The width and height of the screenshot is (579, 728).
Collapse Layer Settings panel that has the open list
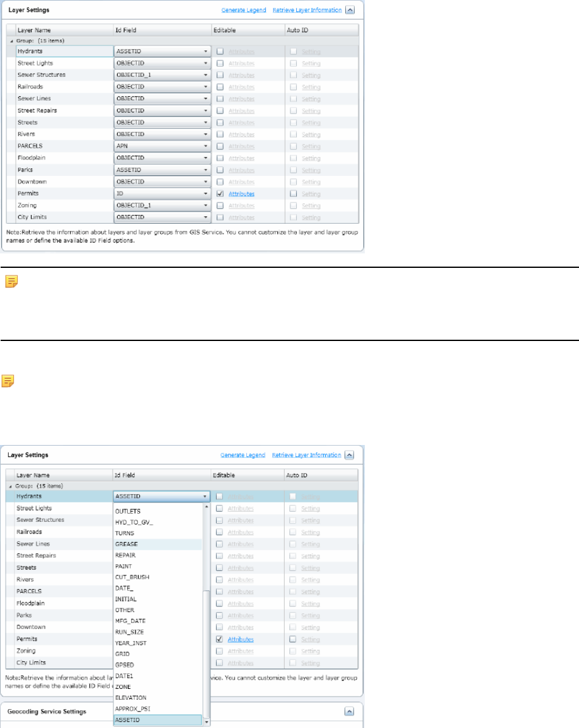349,455
